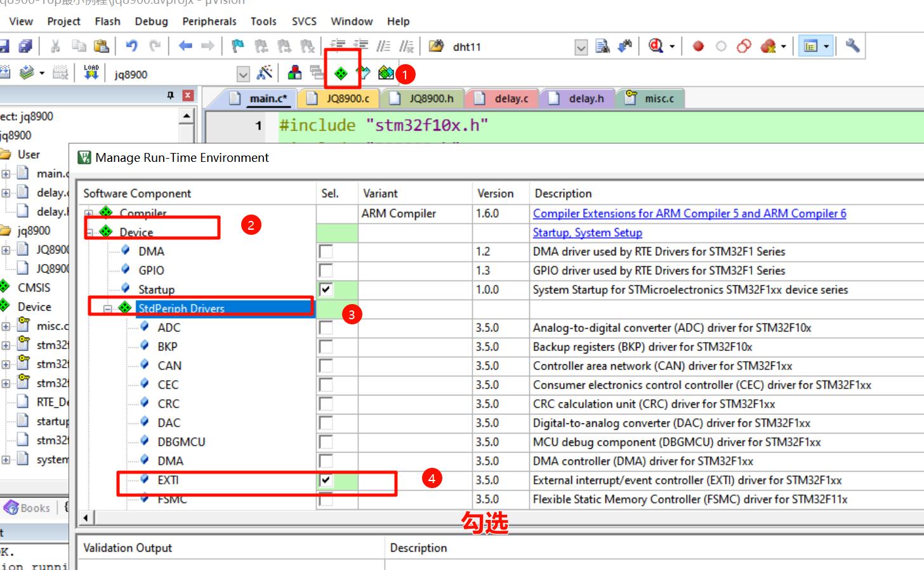Select the StdPeriph Drivers row label
This screenshot has width=924, height=570.
pyautogui.click(x=181, y=308)
